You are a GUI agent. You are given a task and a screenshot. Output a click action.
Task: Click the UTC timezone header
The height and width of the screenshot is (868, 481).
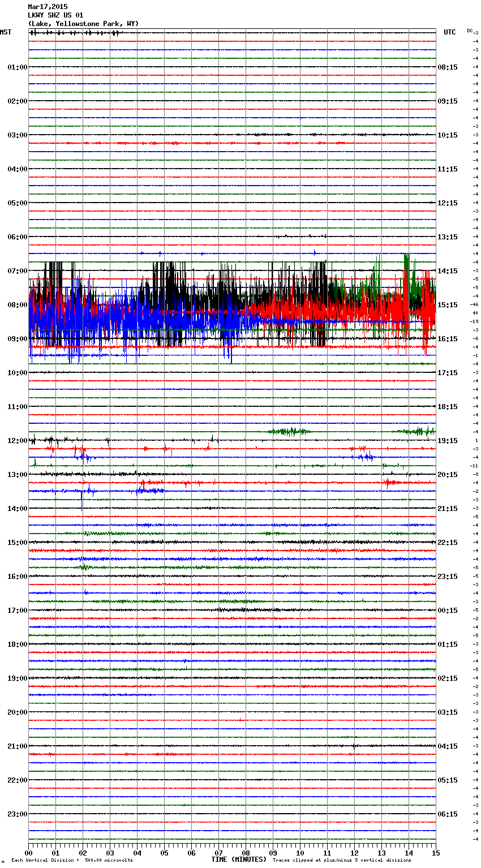449,32
